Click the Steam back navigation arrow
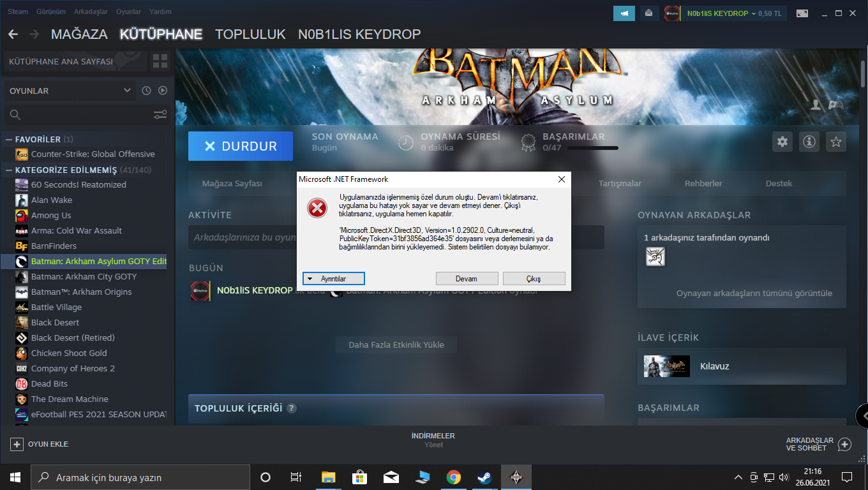The height and width of the screenshot is (490, 868). point(13,34)
